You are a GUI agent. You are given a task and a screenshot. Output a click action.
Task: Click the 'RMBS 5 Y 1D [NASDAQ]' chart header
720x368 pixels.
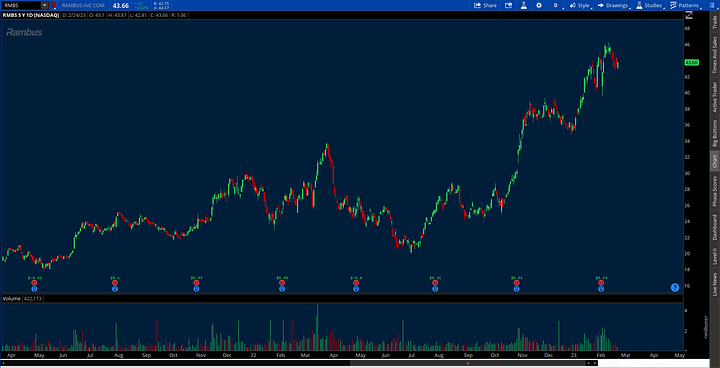(31, 15)
